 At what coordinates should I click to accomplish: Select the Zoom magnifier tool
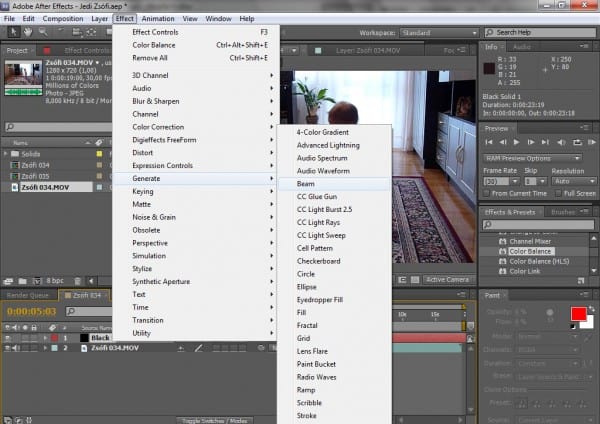[x=41, y=32]
